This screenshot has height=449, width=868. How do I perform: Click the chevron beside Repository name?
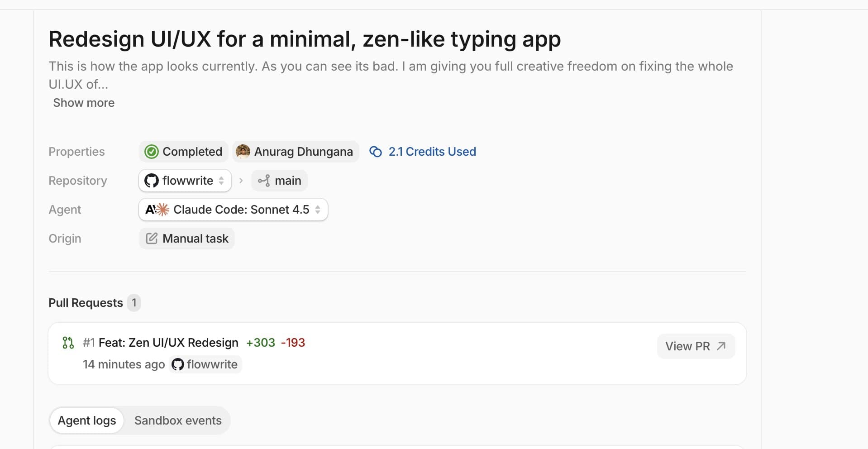pos(221,181)
